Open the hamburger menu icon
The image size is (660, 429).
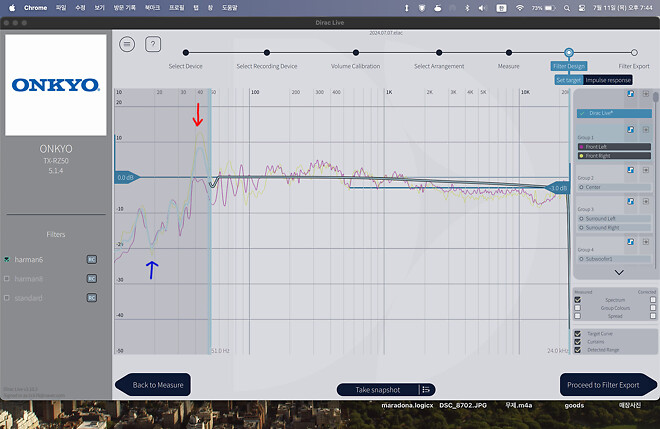coord(127,44)
